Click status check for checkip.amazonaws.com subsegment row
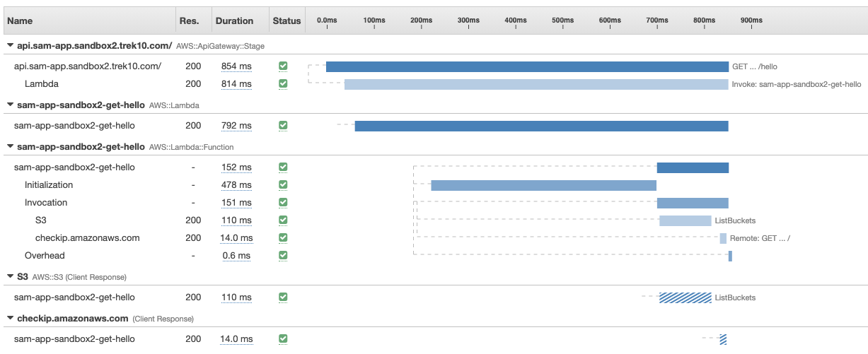 pyautogui.click(x=283, y=238)
